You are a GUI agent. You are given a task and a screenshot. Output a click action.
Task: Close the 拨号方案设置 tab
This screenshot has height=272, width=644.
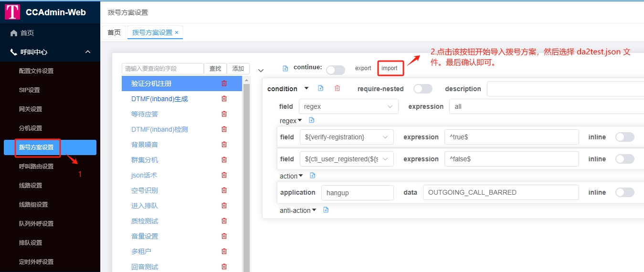177,32
